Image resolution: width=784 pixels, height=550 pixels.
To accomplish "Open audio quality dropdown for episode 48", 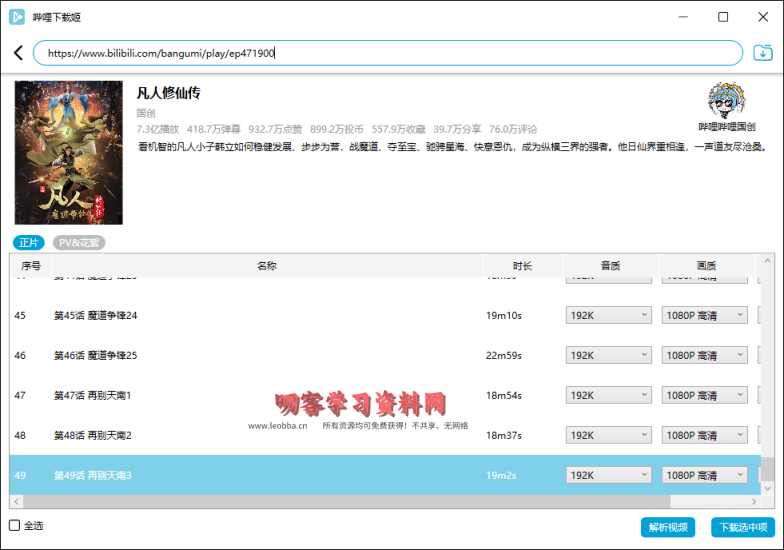I will (x=608, y=436).
